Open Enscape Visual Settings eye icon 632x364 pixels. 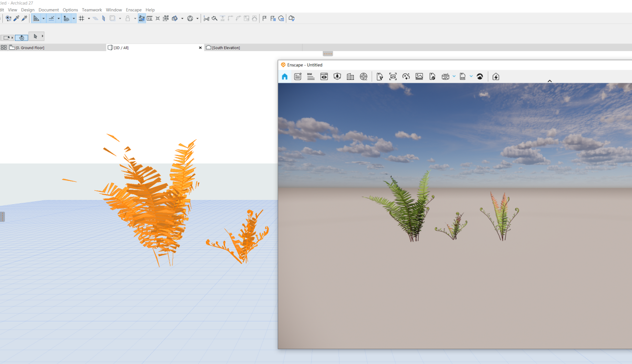pos(324,77)
